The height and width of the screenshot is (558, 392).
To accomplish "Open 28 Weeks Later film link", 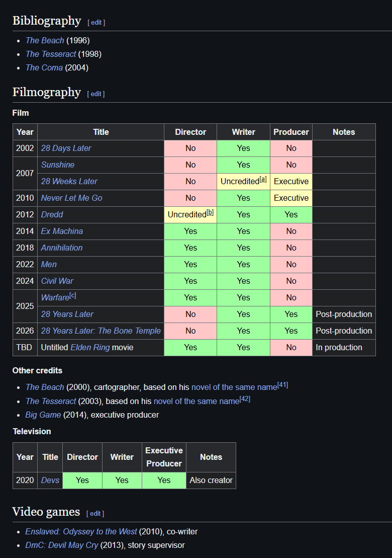I will click(69, 181).
